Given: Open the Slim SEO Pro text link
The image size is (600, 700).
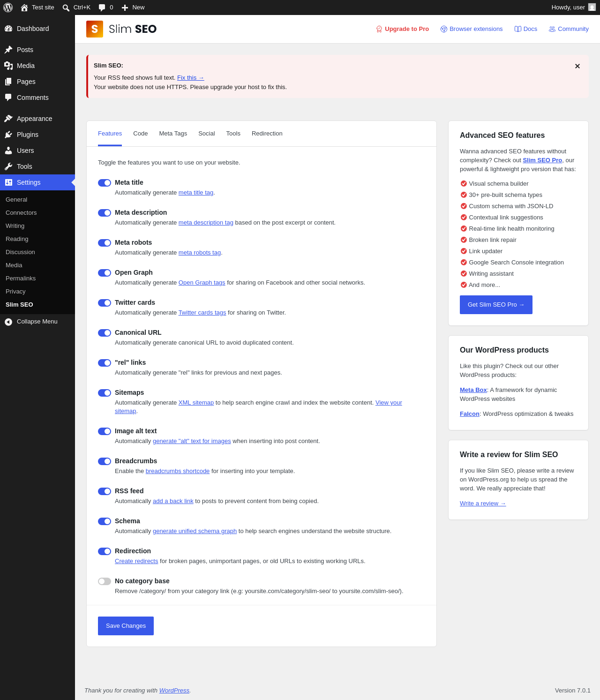Looking at the screenshot, I should click(542, 160).
